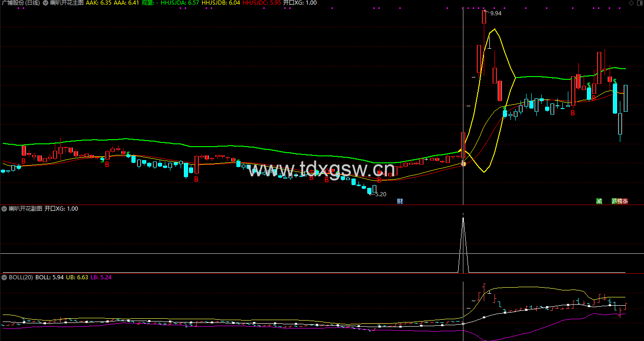Click the 广博股份(日线) stock title
Image resolution: width=644 pixels, height=341 pixels.
[x=20, y=3]
